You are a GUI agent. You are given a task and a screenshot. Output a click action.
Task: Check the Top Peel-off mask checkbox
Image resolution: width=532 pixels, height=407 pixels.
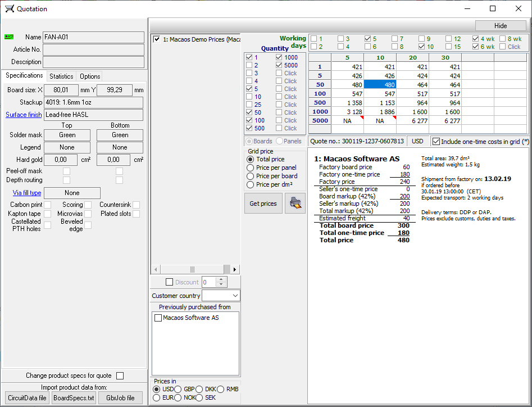point(66,171)
